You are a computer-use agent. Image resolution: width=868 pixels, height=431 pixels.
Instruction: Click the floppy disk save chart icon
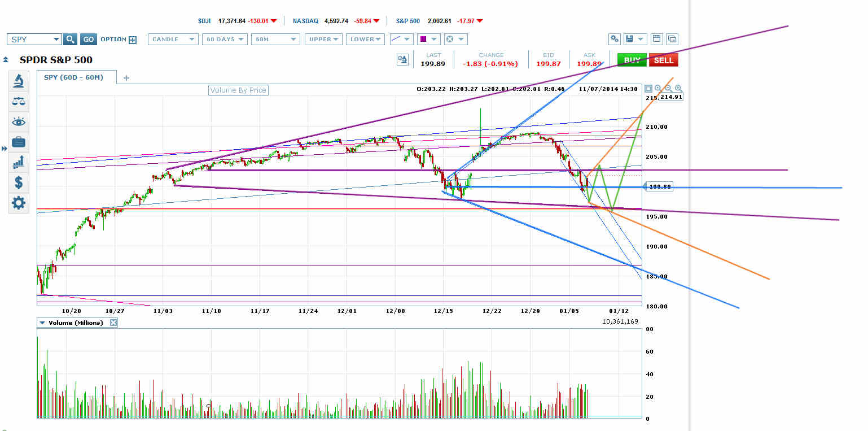(629, 39)
